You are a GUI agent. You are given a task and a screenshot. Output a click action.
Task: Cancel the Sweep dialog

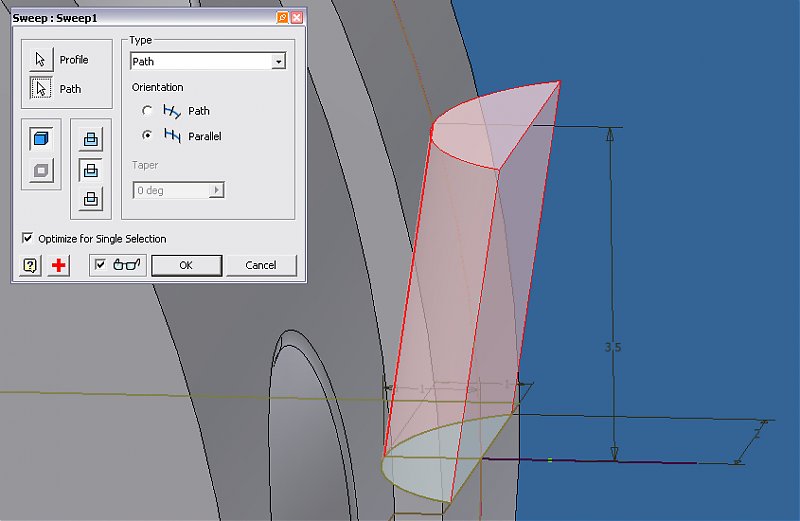click(x=260, y=265)
